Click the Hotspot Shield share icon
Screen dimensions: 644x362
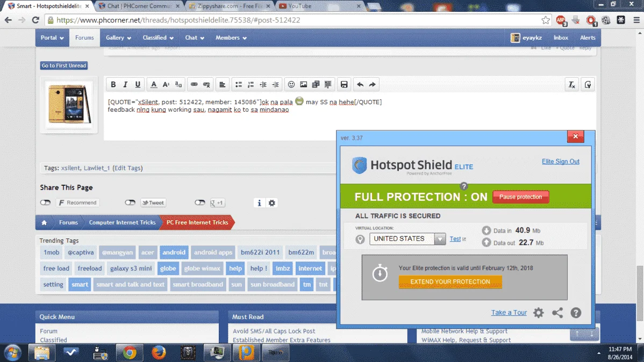click(x=557, y=313)
